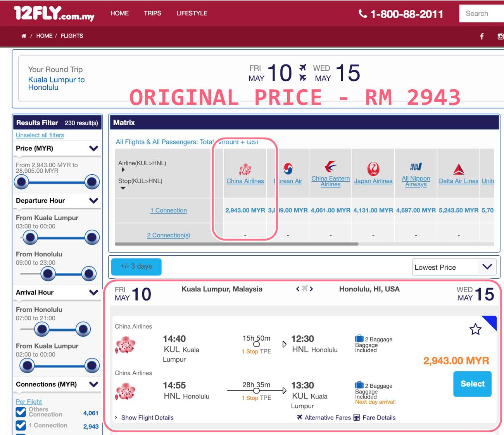Screen dimensions: 504x435
Task: Click Price slider maximum handle
Action: [x=92, y=182]
